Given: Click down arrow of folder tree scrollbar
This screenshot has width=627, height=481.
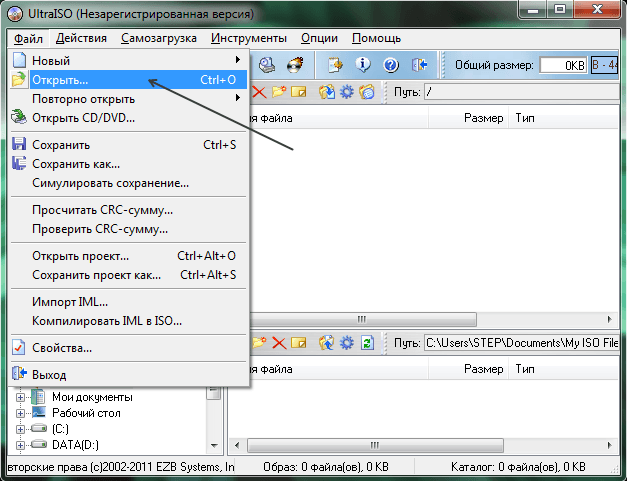Looking at the screenshot, I should point(214,445).
